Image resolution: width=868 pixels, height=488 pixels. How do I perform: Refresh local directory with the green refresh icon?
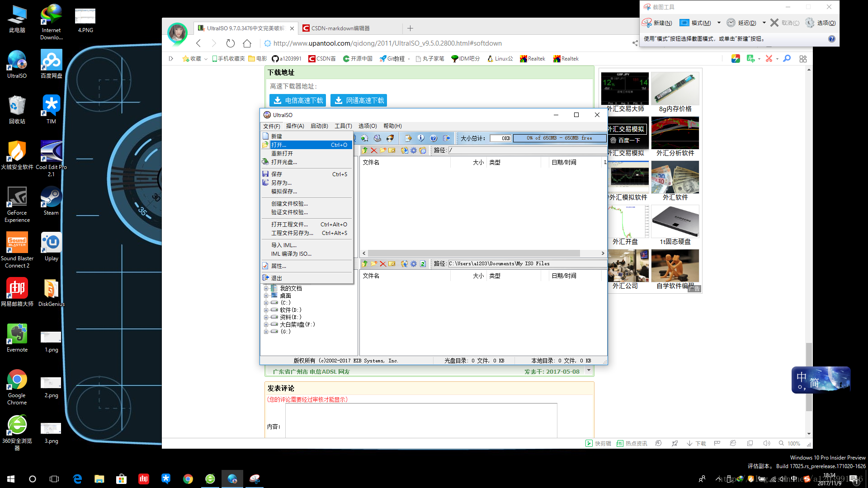[423, 263]
